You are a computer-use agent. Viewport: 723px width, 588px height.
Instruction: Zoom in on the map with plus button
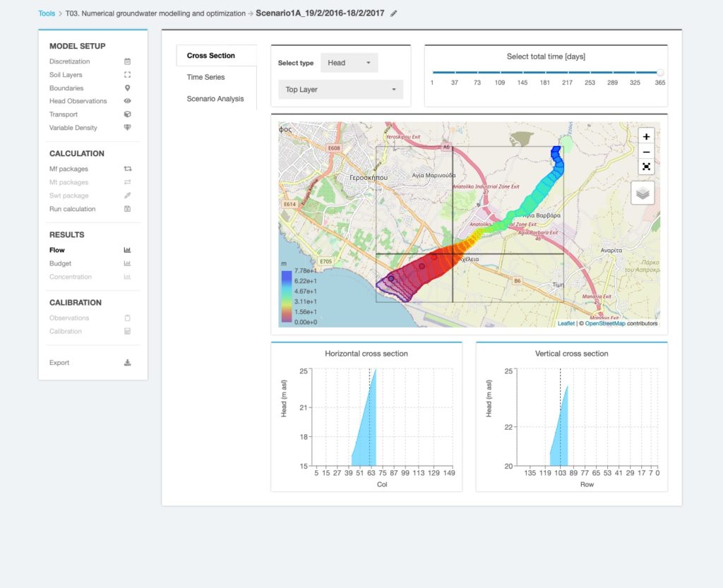coord(646,136)
